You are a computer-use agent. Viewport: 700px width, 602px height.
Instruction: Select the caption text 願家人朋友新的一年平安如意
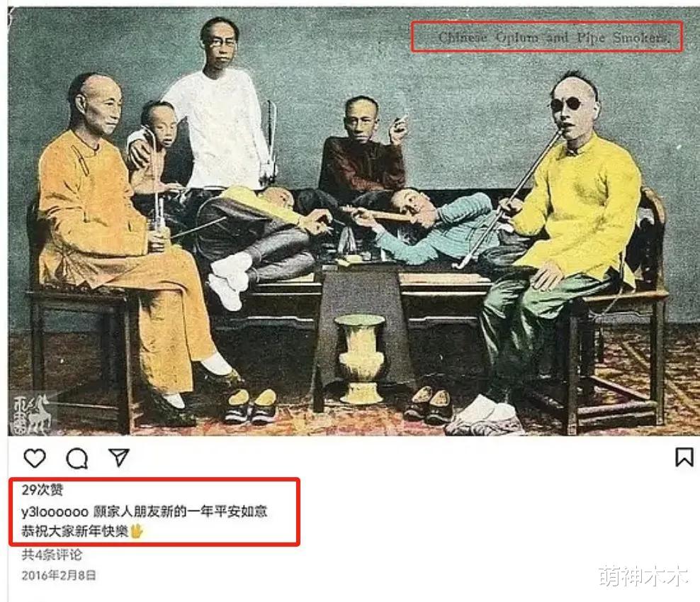[x=181, y=511]
